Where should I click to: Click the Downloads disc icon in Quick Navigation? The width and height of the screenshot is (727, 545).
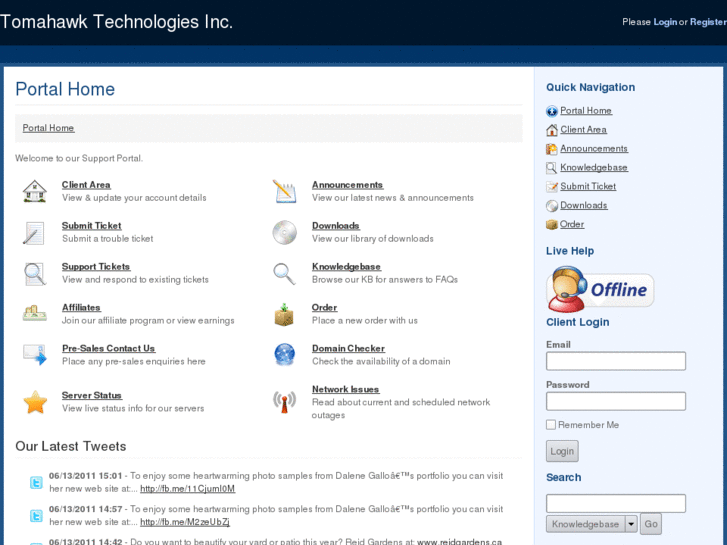pos(552,206)
